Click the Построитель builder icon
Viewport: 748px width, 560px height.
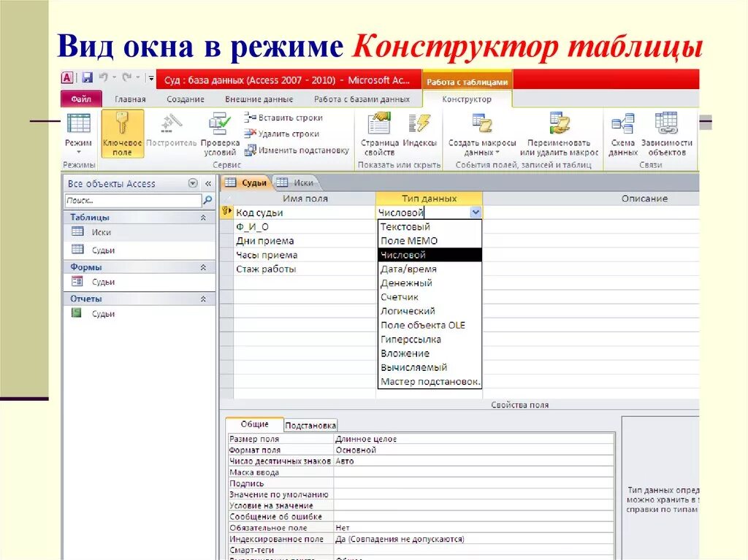[x=171, y=130]
